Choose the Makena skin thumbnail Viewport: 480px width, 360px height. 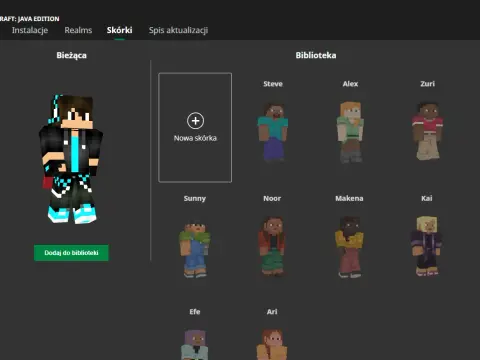(349, 247)
